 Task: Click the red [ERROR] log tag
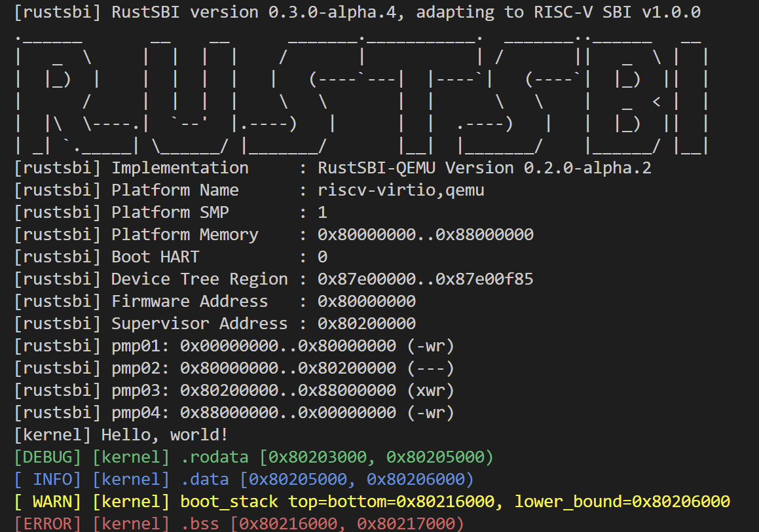coord(48,523)
